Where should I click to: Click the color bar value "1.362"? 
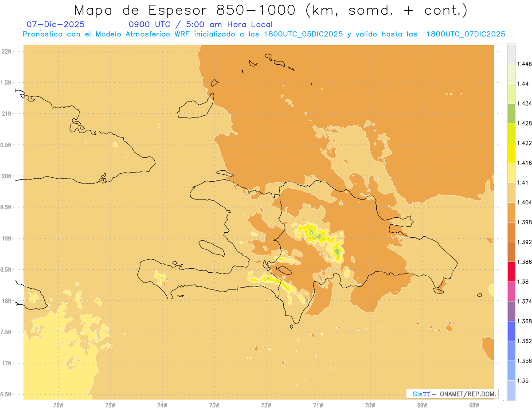[524, 341]
